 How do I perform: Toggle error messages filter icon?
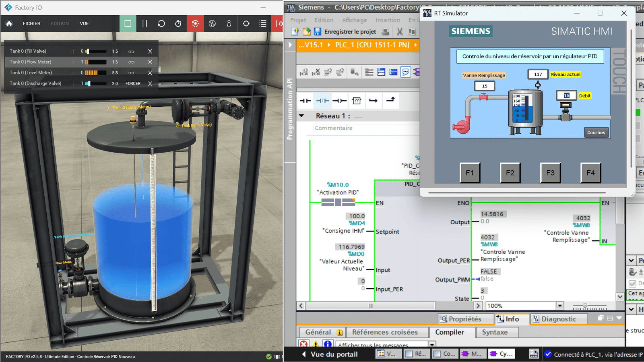click(304, 344)
